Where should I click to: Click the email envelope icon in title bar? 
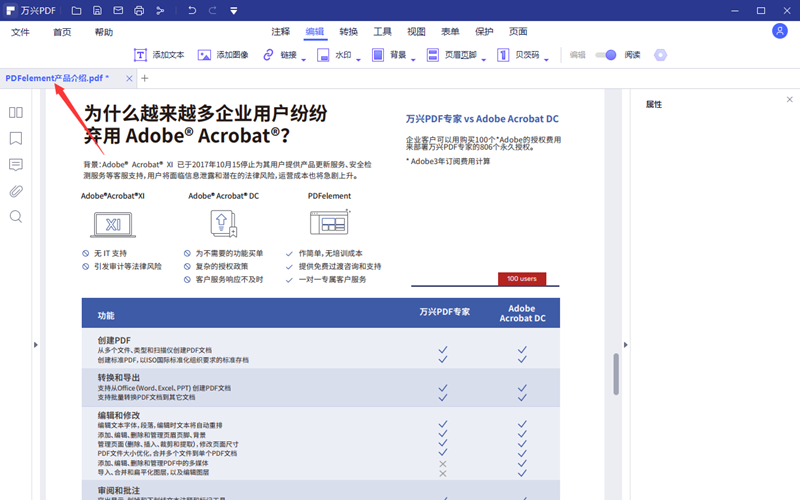pyautogui.click(x=118, y=11)
